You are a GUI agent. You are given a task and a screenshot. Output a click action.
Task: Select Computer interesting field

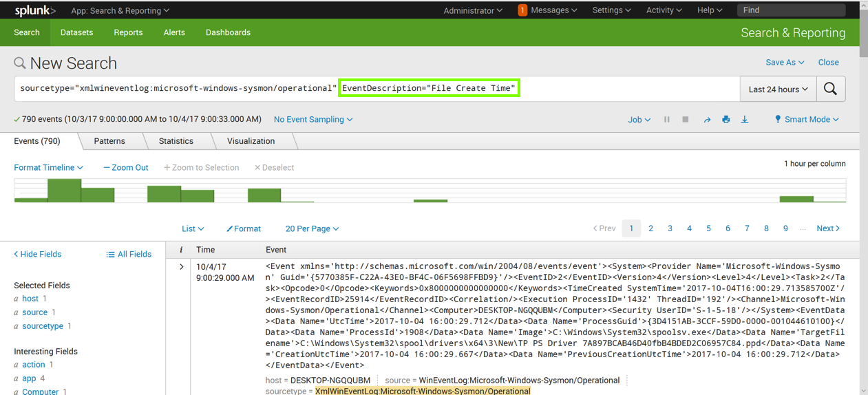pos(40,391)
